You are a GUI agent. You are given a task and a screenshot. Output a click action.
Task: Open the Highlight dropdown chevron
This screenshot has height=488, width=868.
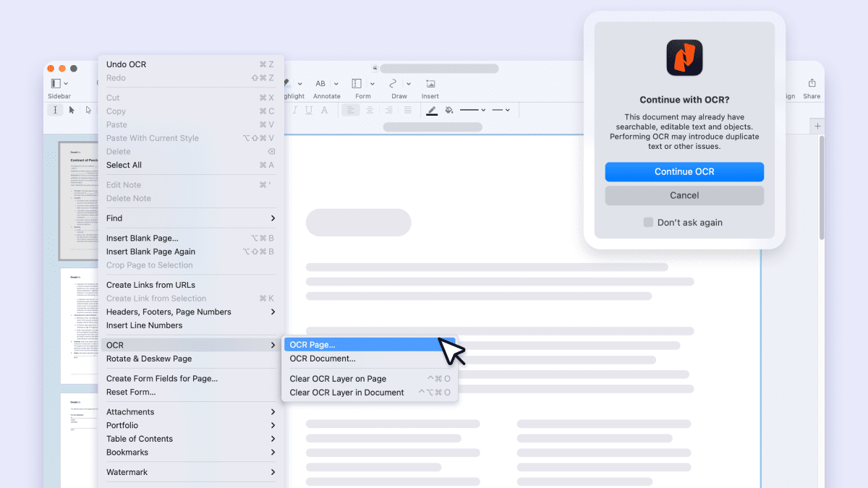click(299, 85)
